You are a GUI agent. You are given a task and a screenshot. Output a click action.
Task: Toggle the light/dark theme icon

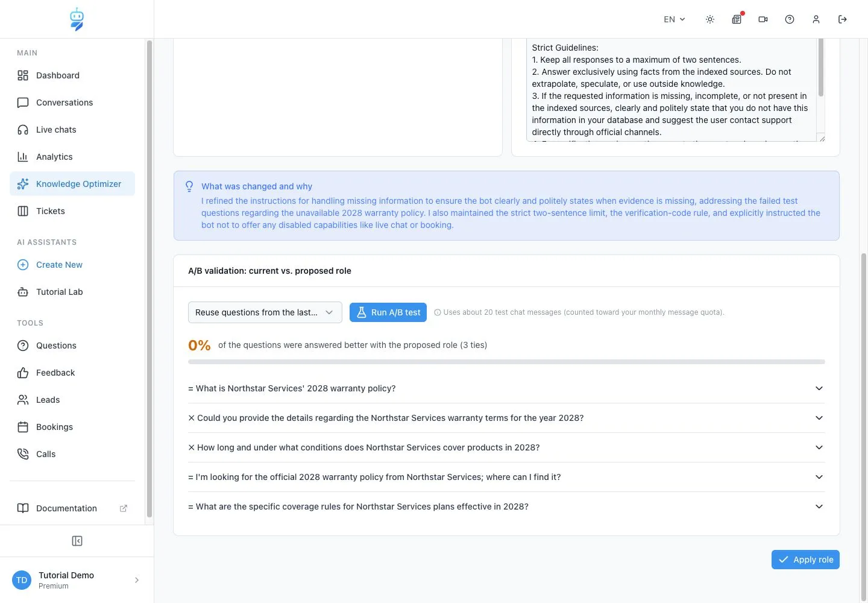point(710,19)
